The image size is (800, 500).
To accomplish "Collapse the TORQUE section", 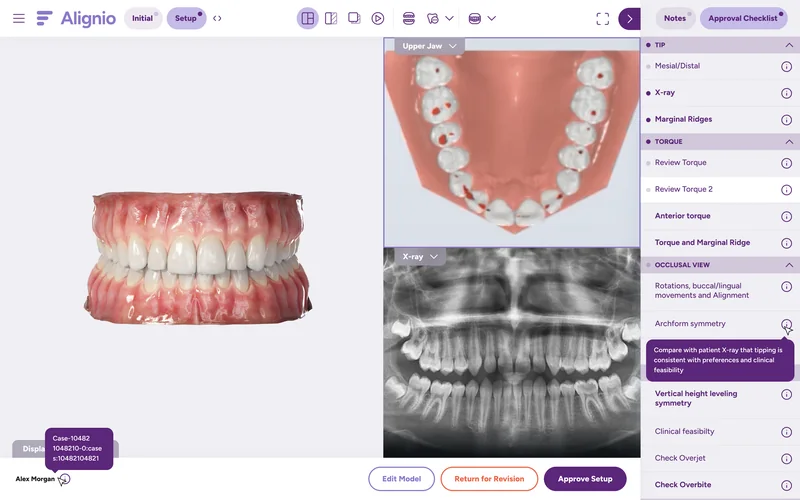I will click(x=789, y=141).
